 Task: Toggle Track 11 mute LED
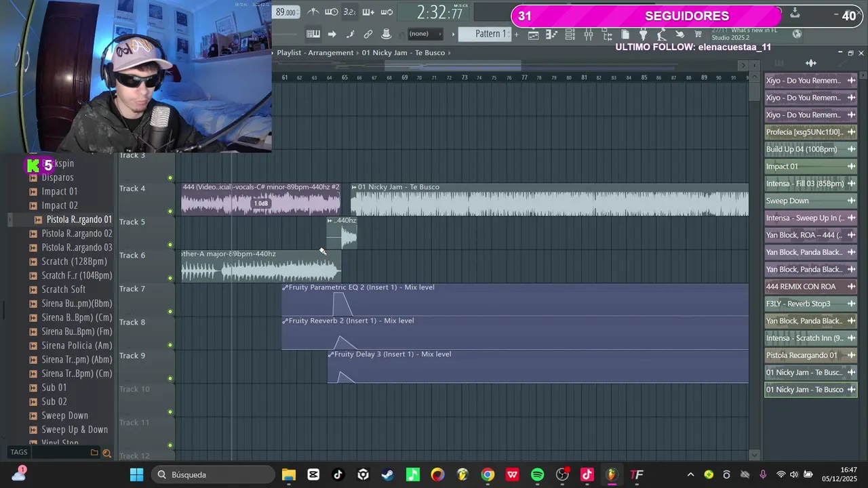click(170, 445)
